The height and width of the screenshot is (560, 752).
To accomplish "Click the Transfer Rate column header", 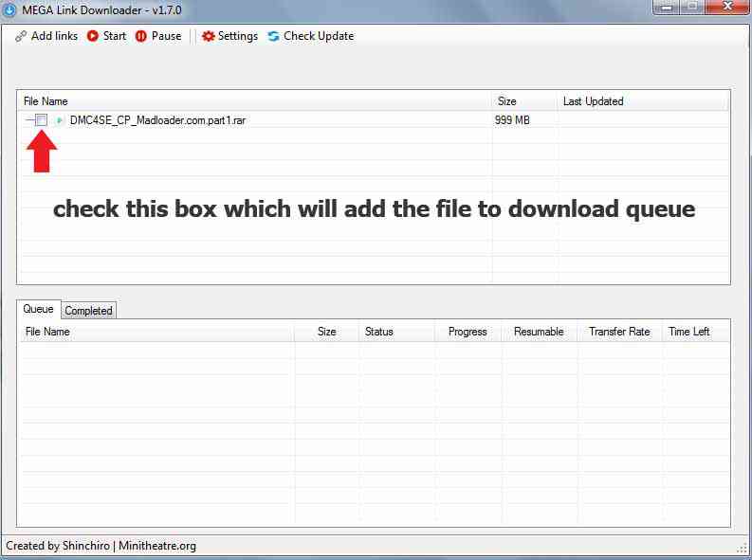I will click(x=619, y=332).
